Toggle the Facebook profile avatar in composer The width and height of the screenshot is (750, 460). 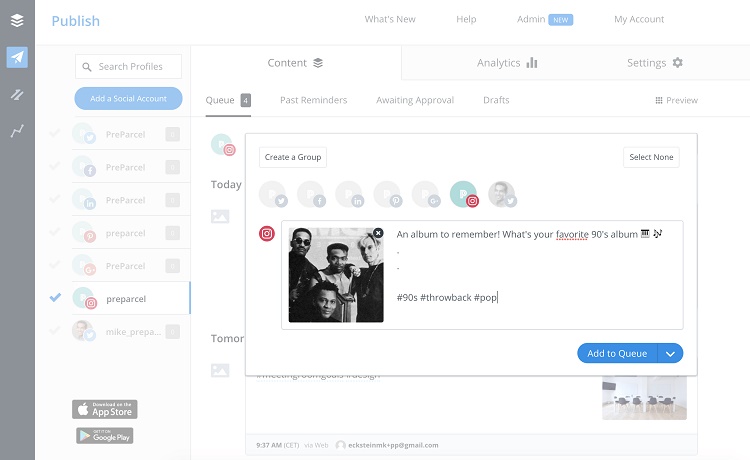(x=311, y=194)
